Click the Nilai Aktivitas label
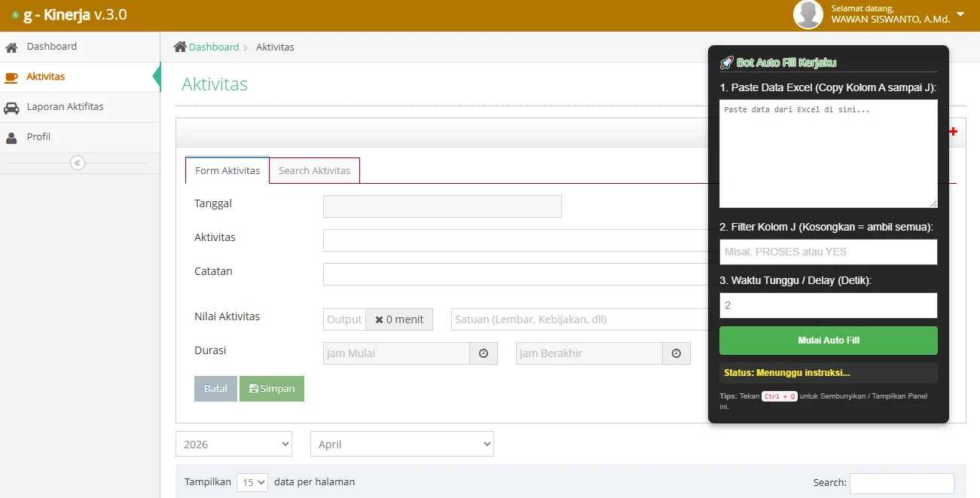Image resolution: width=980 pixels, height=498 pixels. click(x=227, y=316)
